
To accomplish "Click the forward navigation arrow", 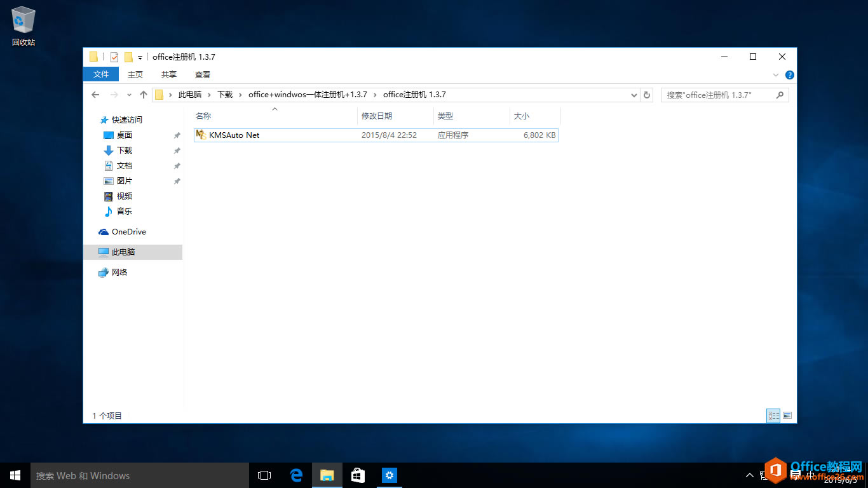I will tap(114, 95).
